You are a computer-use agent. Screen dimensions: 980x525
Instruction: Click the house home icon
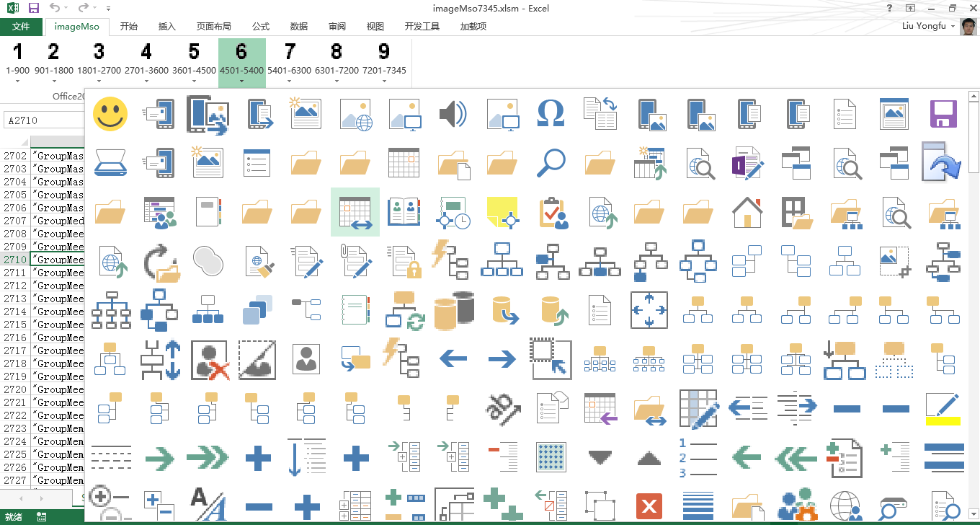747,212
